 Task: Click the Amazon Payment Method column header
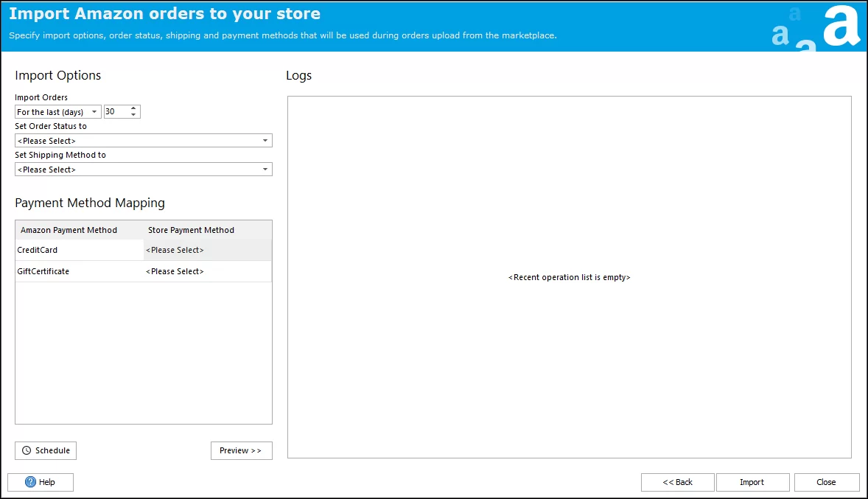tap(69, 229)
